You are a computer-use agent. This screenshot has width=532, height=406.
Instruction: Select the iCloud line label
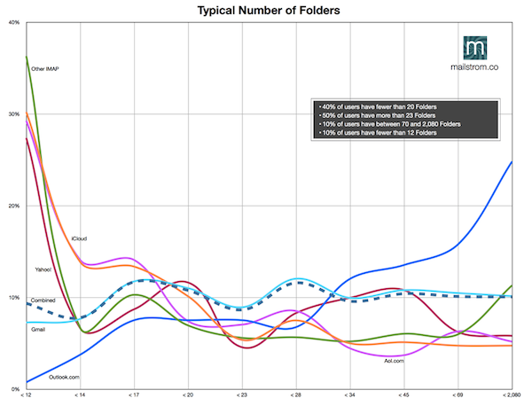click(x=79, y=238)
